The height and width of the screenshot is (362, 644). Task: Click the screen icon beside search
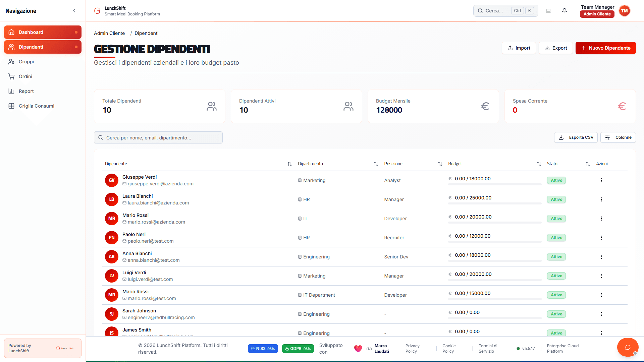pos(548,11)
